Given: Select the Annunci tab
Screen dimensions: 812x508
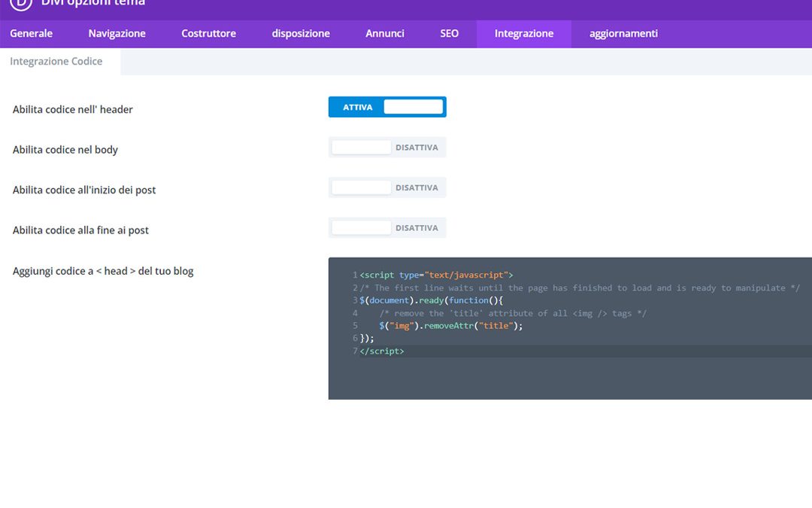Looking at the screenshot, I should point(385,34).
